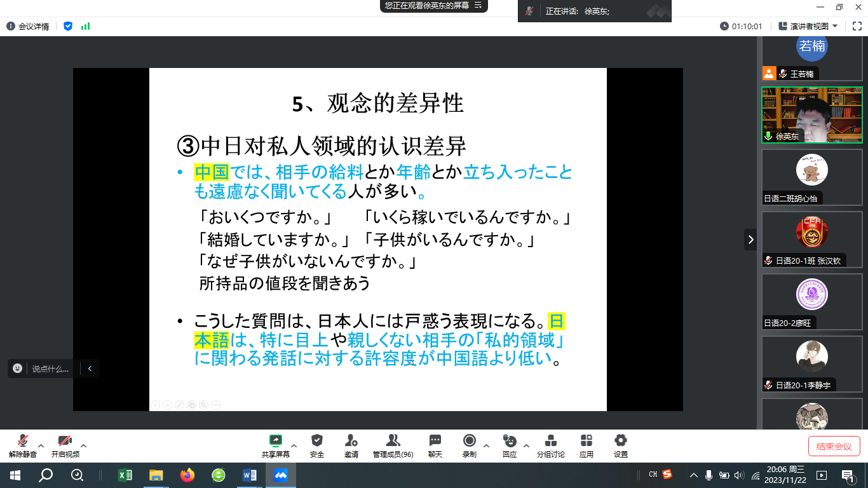The width and height of the screenshot is (868, 488).
Task: Click the 安全 (Security) shield icon
Action: (316, 441)
